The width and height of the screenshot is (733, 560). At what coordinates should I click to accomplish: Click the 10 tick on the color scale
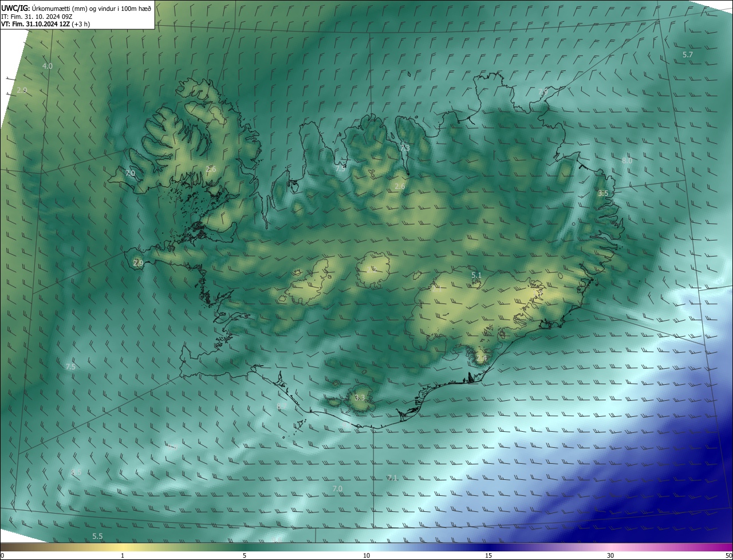[x=366, y=555]
